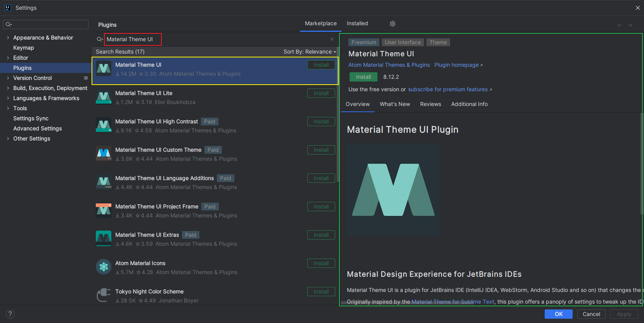Click the Atom Material Icons plugin icon
644x323 pixels.
tap(104, 267)
